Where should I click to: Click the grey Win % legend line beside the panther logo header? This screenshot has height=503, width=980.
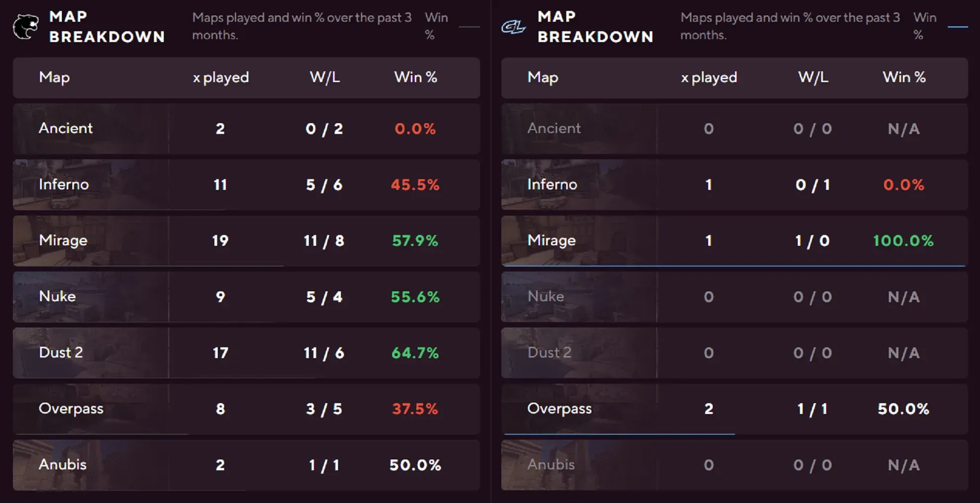pyautogui.click(x=469, y=27)
